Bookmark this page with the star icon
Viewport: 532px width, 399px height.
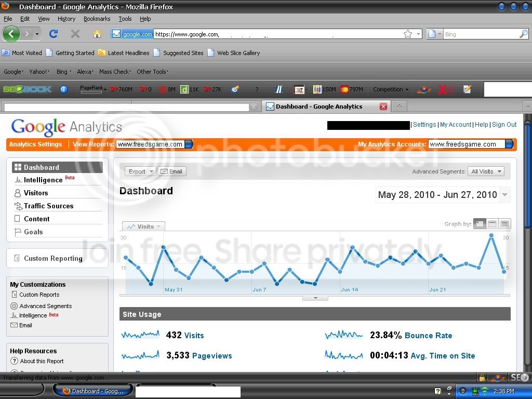pyautogui.click(x=407, y=34)
